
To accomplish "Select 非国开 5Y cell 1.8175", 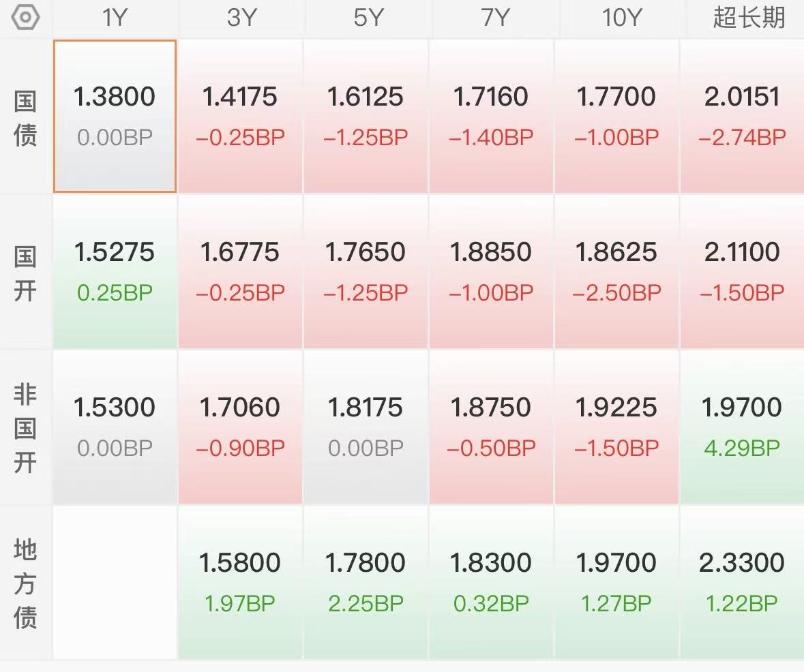I will click(x=366, y=427).
